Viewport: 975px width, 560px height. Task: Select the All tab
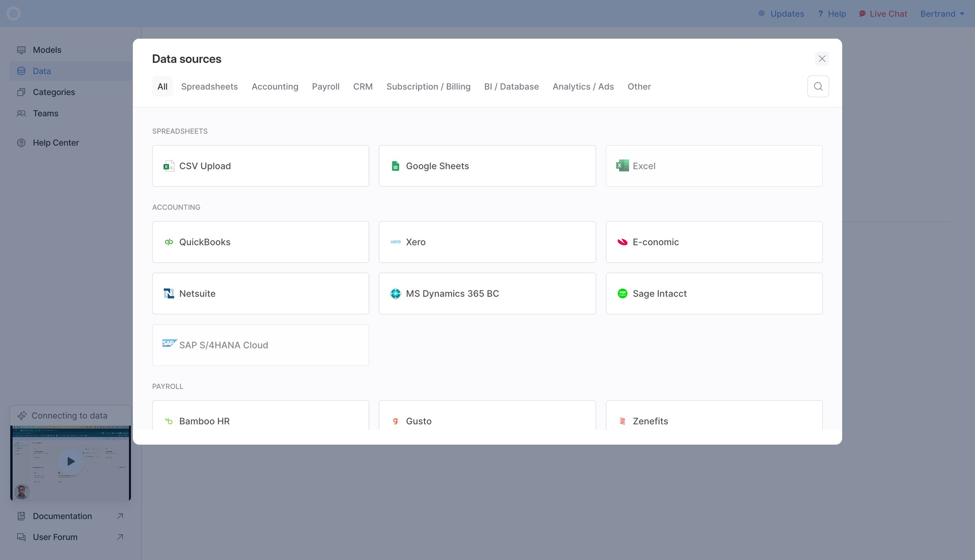click(x=162, y=86)
